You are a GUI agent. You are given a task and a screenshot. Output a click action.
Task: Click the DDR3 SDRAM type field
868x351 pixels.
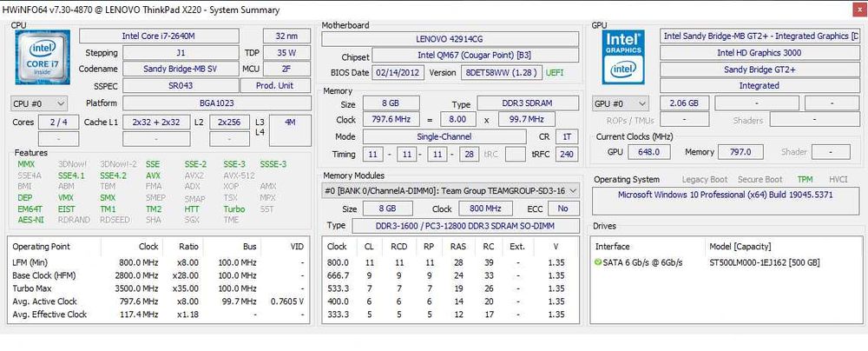click(x=528, y=103)
